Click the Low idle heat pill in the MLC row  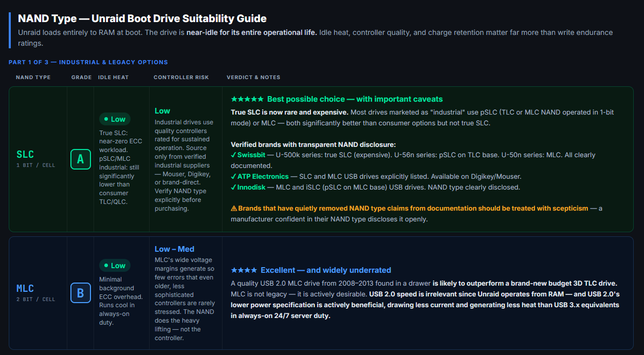point(115,266)
